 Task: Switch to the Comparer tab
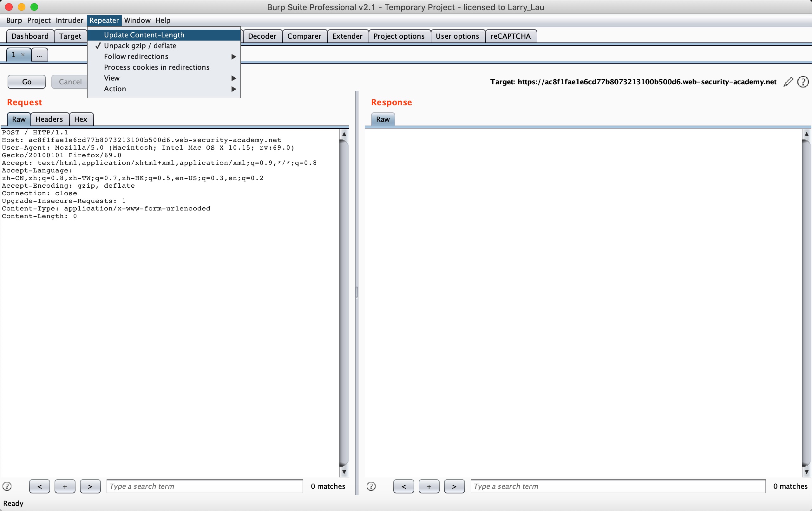pyautogui.click(x=304, y=36)
